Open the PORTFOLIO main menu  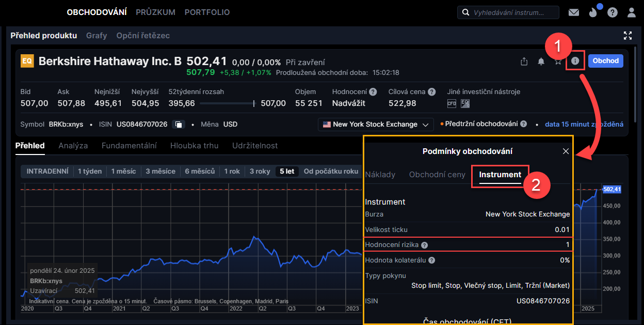point(207,12)
